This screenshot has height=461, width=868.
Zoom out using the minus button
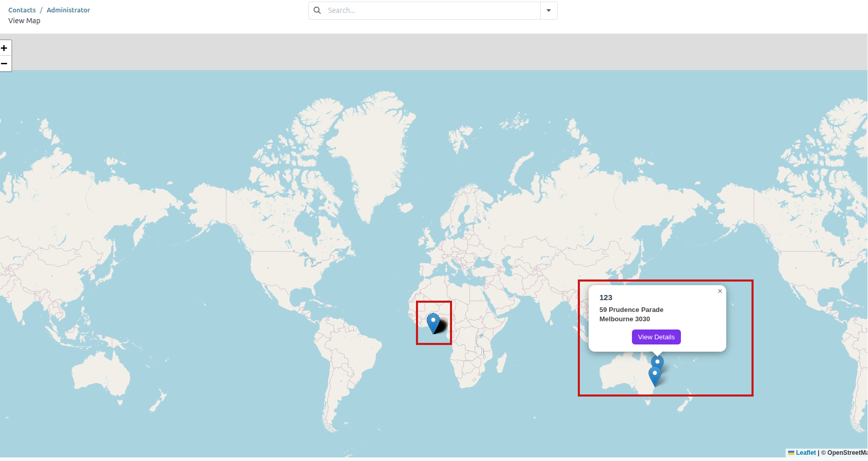4,63
